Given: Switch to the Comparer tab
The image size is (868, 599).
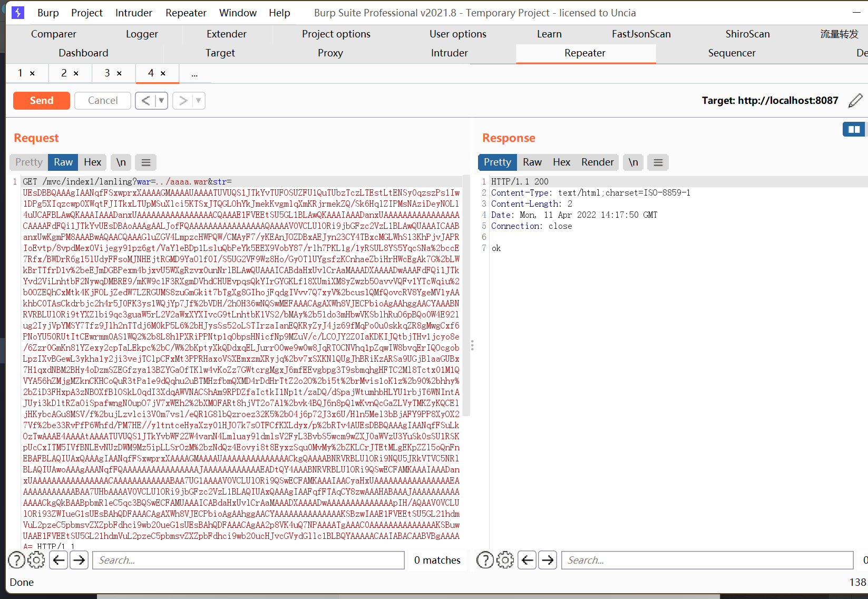Looking at the screenshot, I should coord(54,34).
